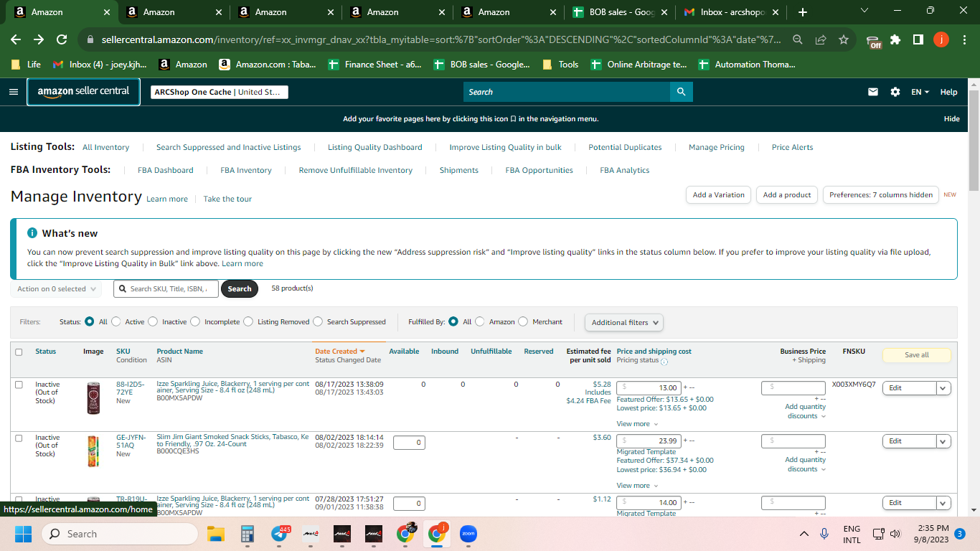This screenshot has height=551, width=980.
Task: Switch to the Inbox - arcshop browser tab
Action: click(730, 12)
